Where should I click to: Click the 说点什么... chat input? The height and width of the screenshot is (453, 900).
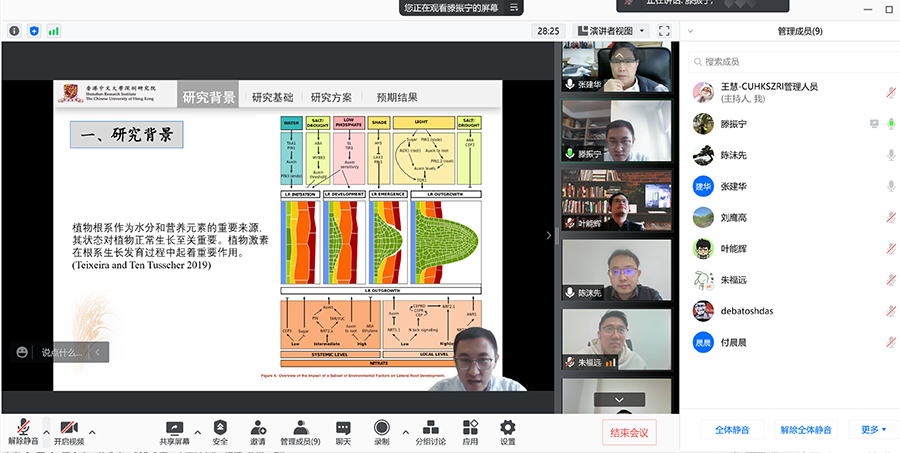pos(61,353)
